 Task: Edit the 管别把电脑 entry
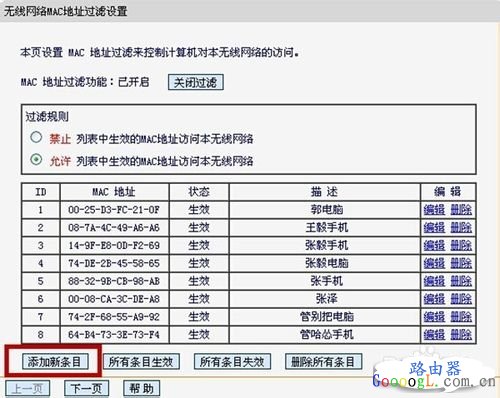tap(434, 317)
